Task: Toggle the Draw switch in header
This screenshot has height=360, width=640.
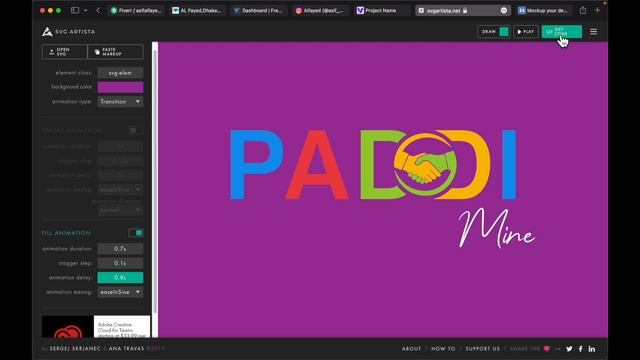Action: pos(504,31)
